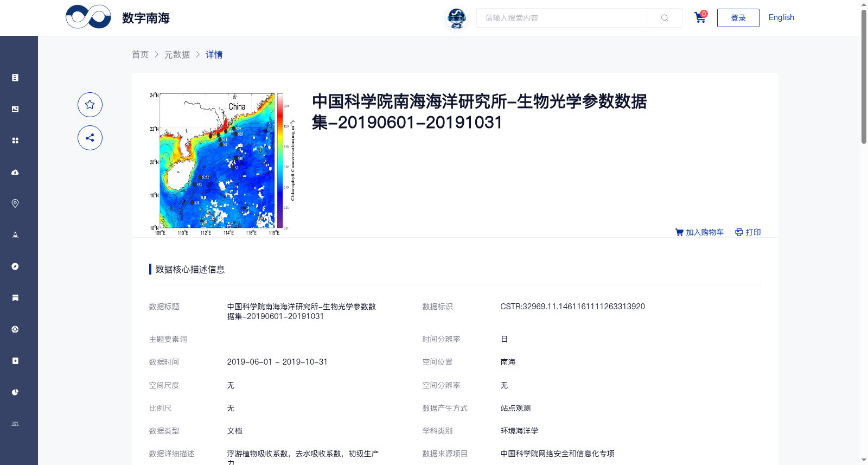868x465 pixels.
Task: Open the shopping cart icon
Action: pyautogui.click(x=700, y=17)
